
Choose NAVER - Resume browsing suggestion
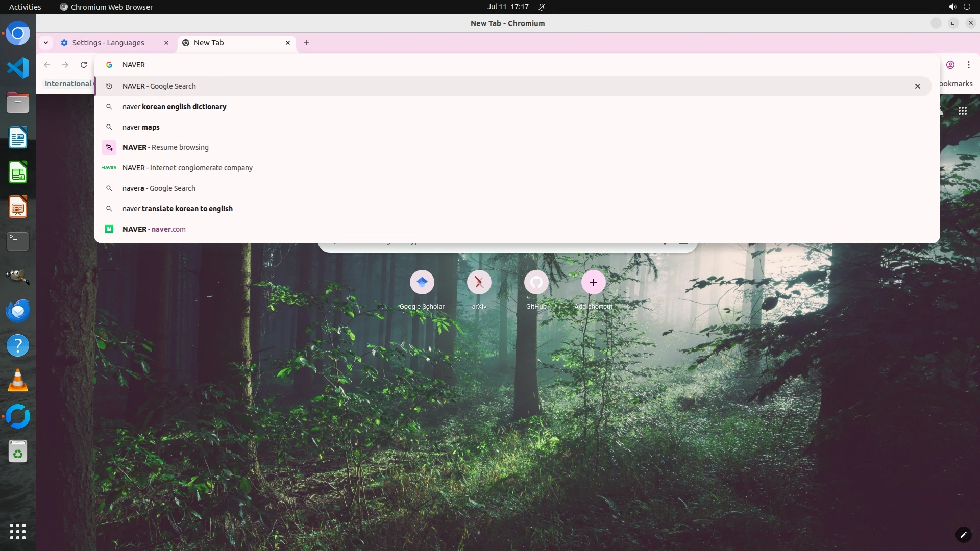(x=165, y=147)
